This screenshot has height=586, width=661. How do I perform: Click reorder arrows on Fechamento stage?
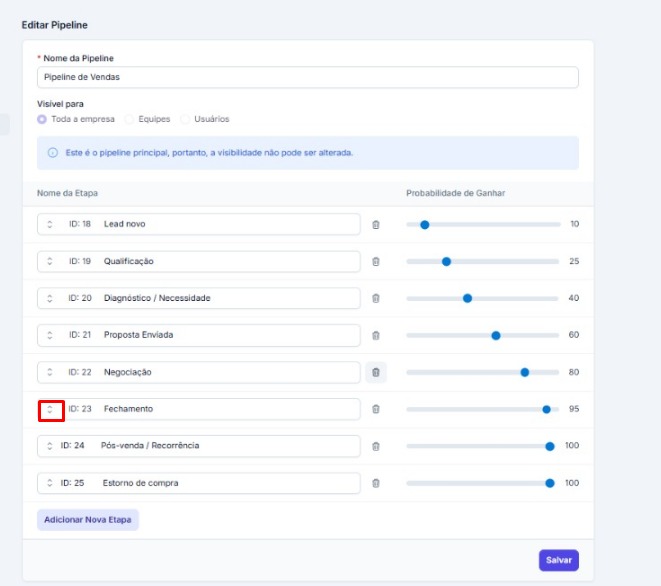[x=50, y=409]
